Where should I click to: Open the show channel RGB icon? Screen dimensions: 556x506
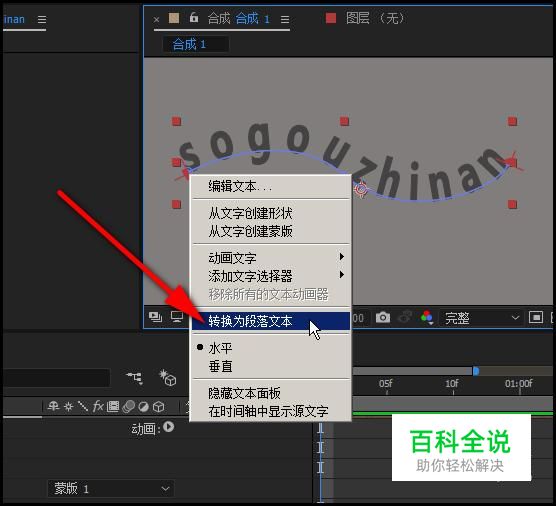(427, 317)
